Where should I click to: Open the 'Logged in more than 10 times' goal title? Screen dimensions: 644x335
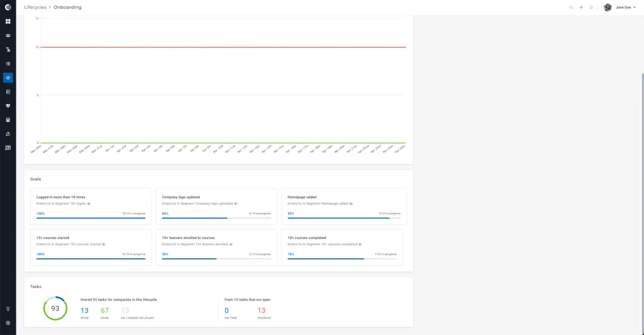click(x=61, y=197)
